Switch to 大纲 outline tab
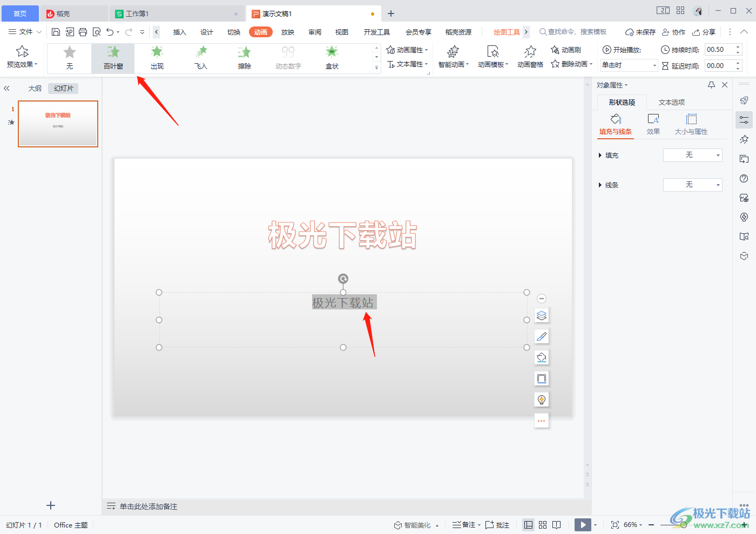This screenshot has height=534, width=756. [35, 89]
